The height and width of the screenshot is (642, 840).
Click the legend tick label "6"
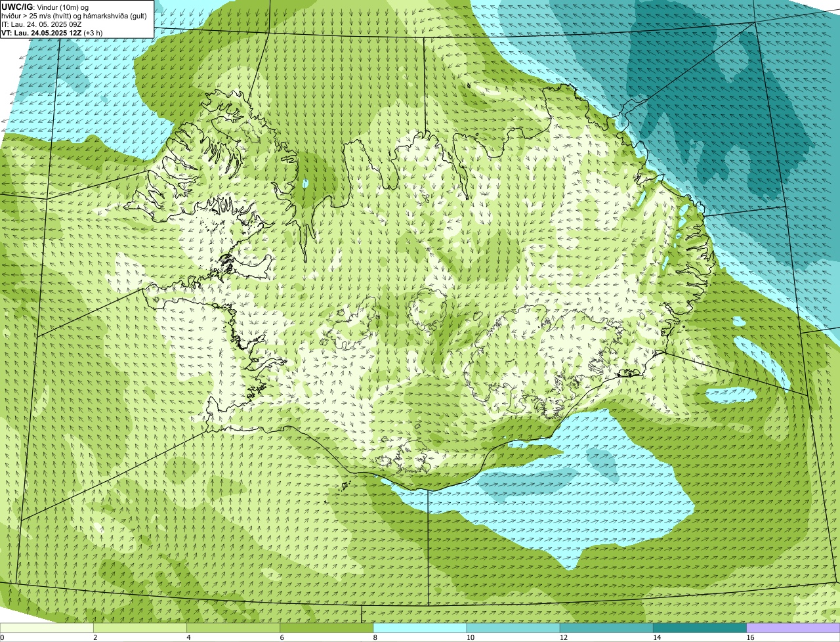tap(282, 637)
